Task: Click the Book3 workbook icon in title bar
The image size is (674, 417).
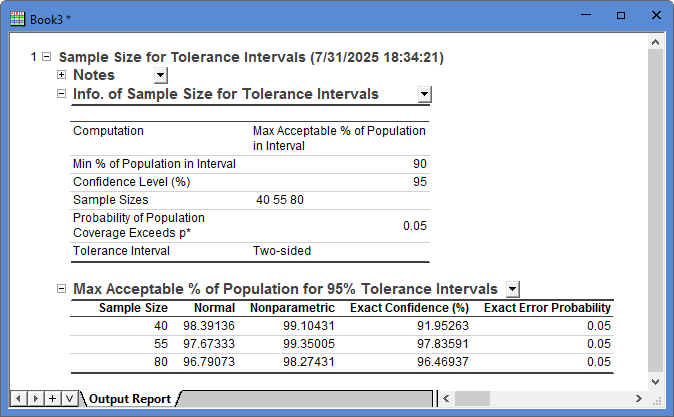Action: [x=17, y=18]
